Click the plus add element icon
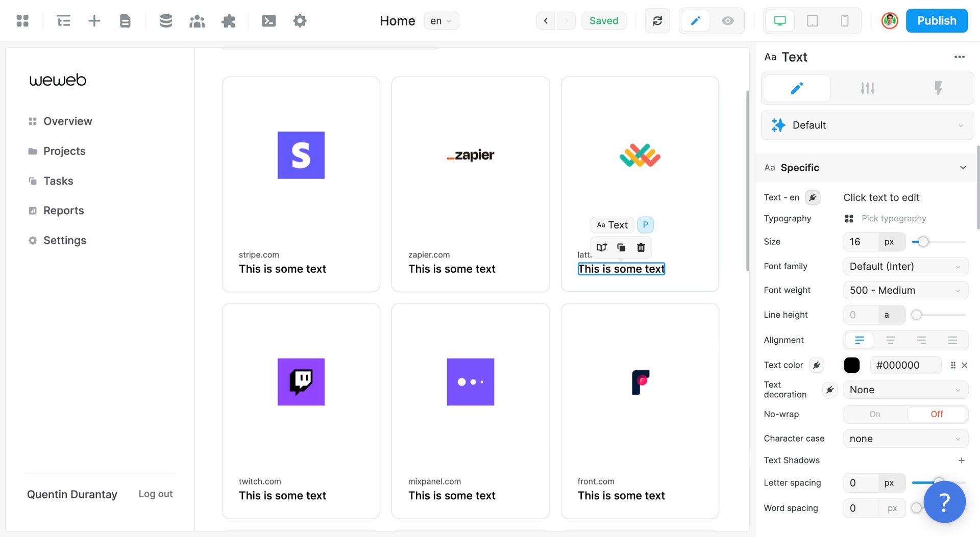The image size is (980, 537). coord(94,21)
